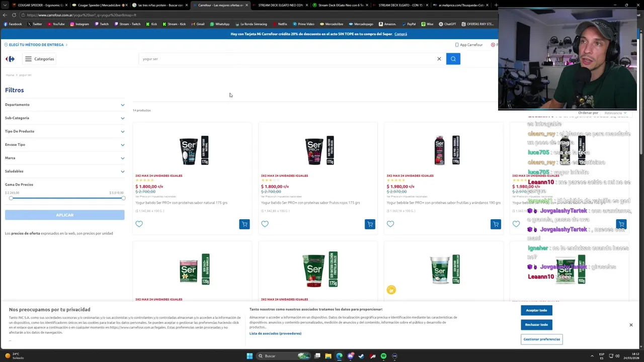Click the Windows taskbar Buscar search box

[x=284, y=356]
